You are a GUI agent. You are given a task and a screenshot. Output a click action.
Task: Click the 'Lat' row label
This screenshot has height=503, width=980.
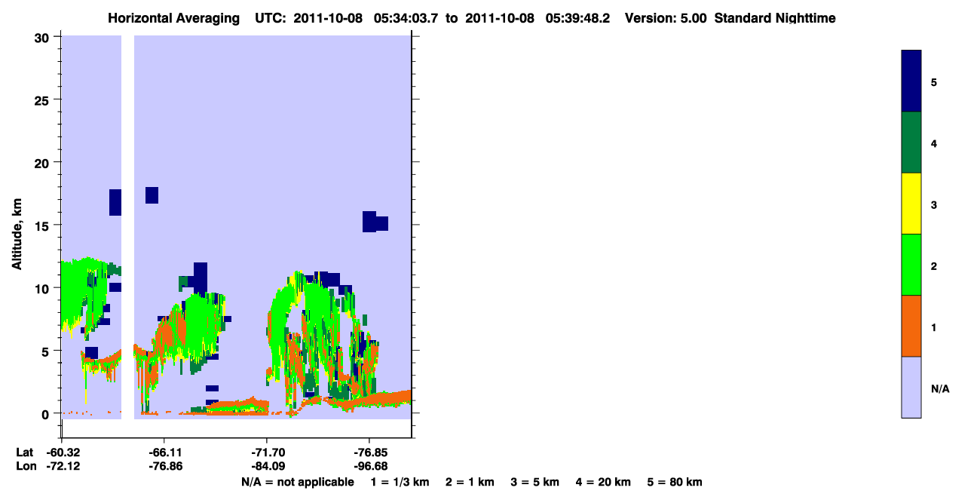click(x=24, y=452)
